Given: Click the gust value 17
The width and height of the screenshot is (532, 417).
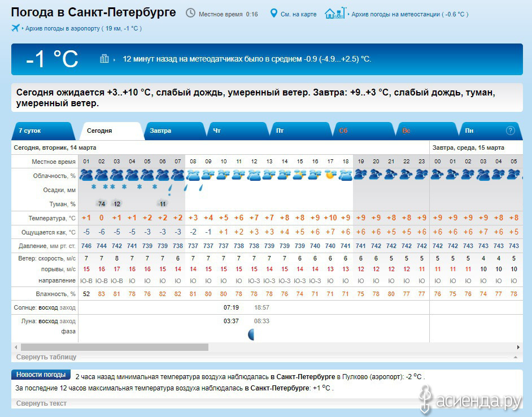Looking at the screenshot, I should pos(117,270).
